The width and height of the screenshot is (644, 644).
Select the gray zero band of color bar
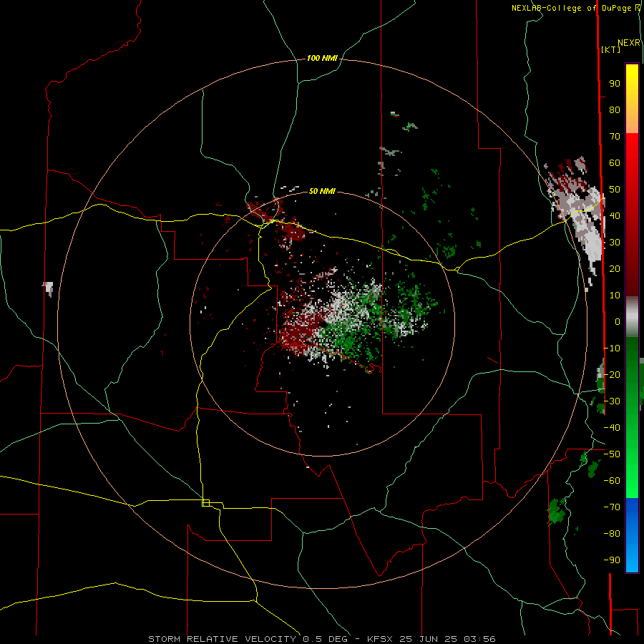point(632,317)
